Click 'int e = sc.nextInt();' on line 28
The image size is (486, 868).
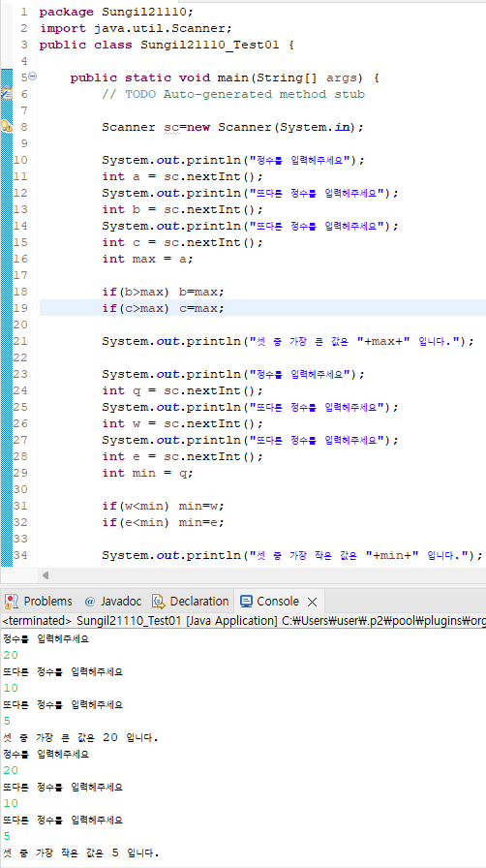click(x=183, y=456)
